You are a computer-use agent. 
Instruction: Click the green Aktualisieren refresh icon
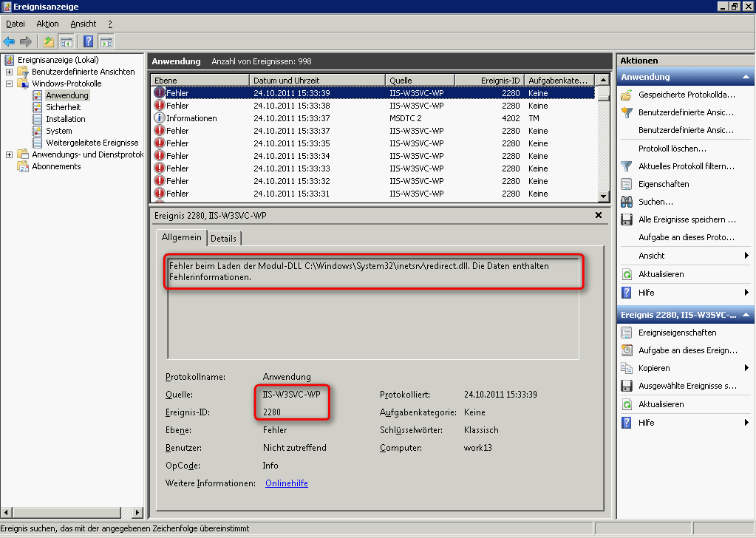[x=627, y=274]
